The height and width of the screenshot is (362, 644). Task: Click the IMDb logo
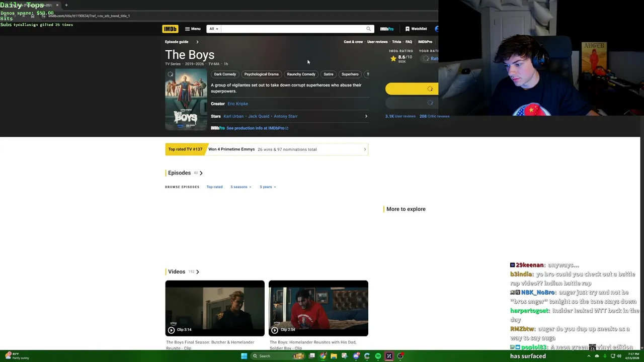coord(170,29)
